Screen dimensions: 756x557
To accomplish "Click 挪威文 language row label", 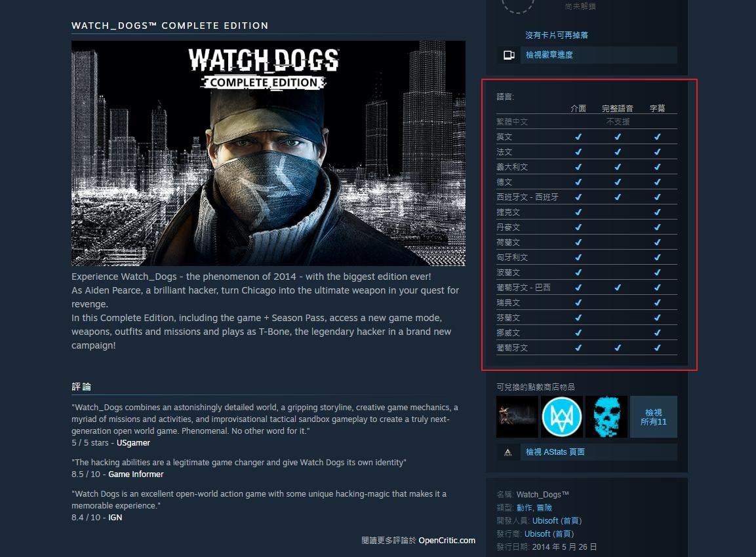I will pos(508,332).
